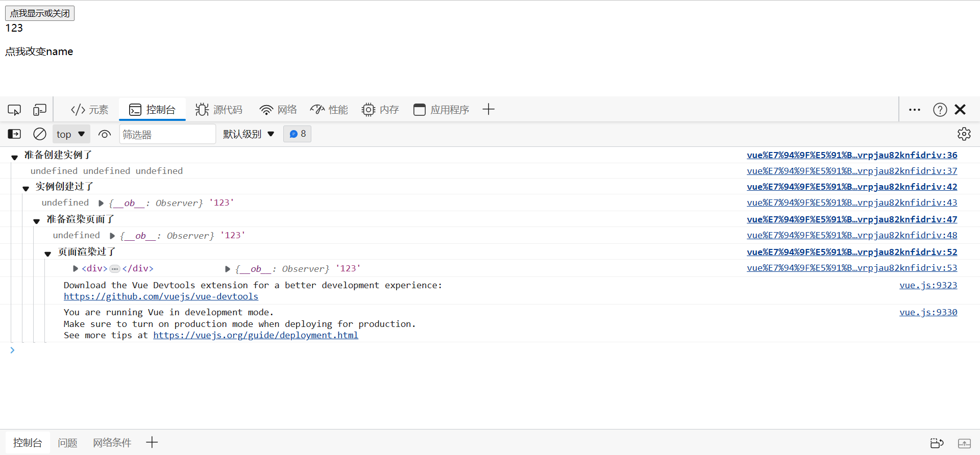The height and width of the screenshot is (455, 980).
Task: Collapse the 准备渲染页面了 log group
Action: pos(37,221)
